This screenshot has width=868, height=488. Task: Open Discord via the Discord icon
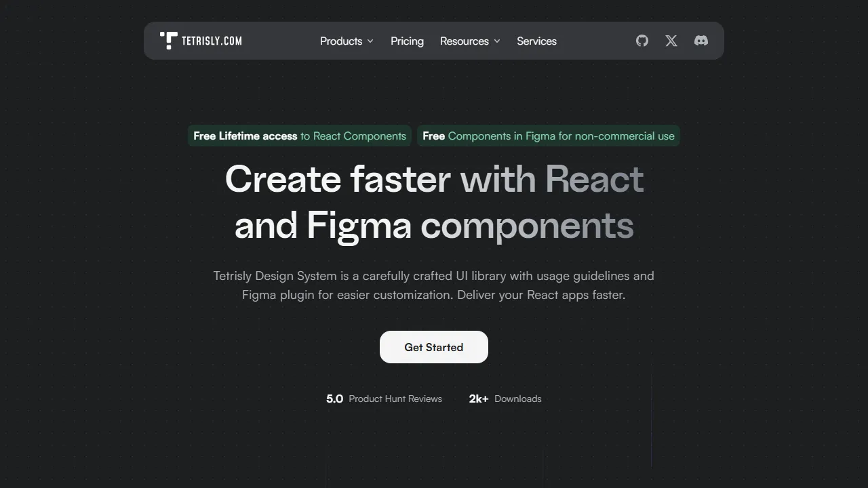[700, 41]
